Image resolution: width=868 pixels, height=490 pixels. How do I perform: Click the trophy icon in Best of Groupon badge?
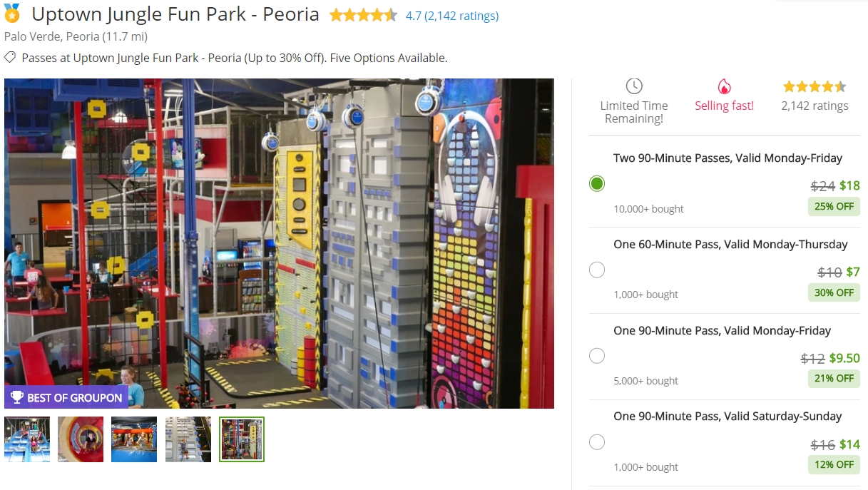click(17, 397)
